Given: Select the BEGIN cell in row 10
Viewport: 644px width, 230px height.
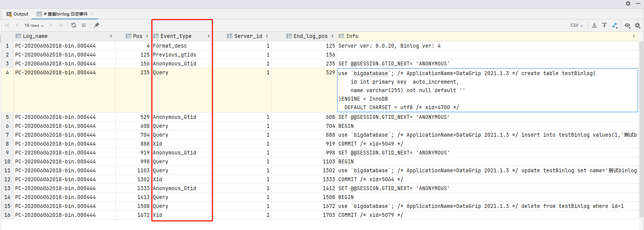Looking at the screenshot, I should tap(487, 161).
